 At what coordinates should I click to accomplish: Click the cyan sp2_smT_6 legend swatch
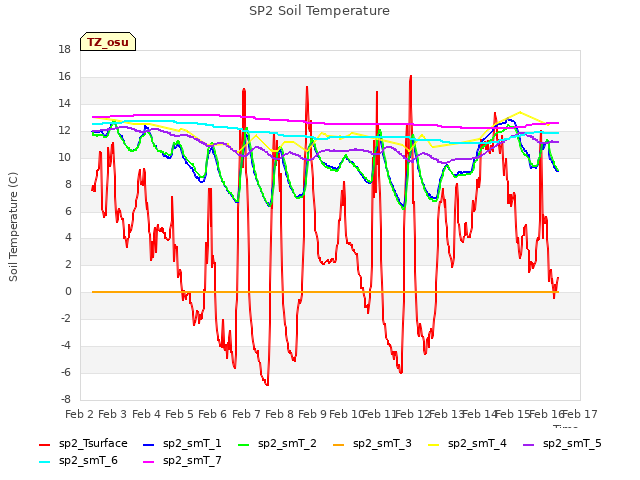[x=44, y=462]
